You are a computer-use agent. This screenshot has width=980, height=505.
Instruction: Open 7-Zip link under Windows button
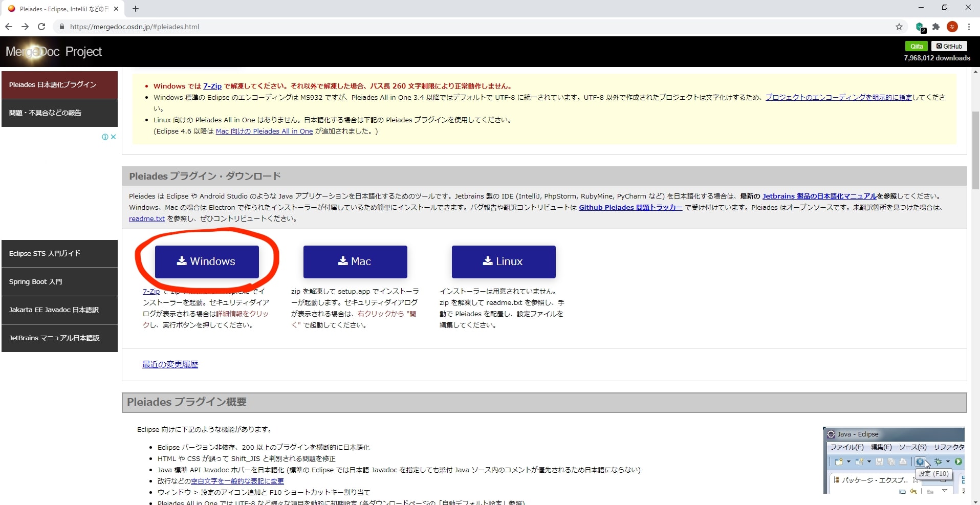click(x=151, y=291)
